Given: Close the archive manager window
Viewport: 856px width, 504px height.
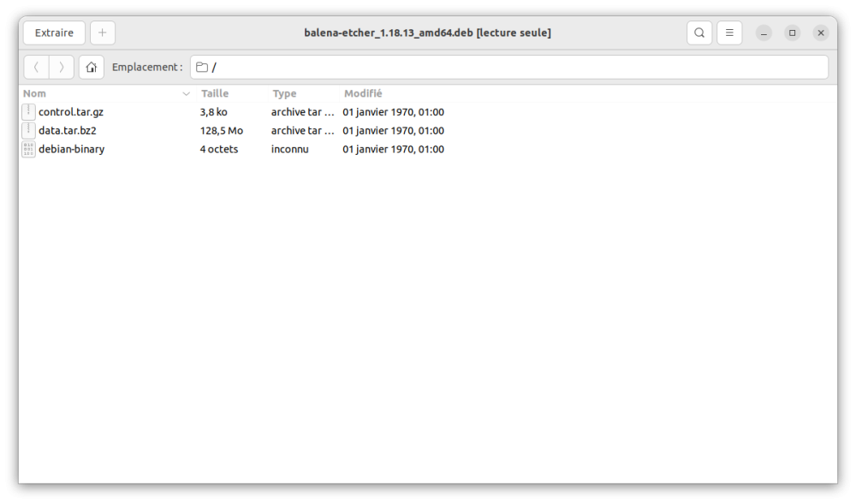Looking at the screenshot, I should [821, 33].
